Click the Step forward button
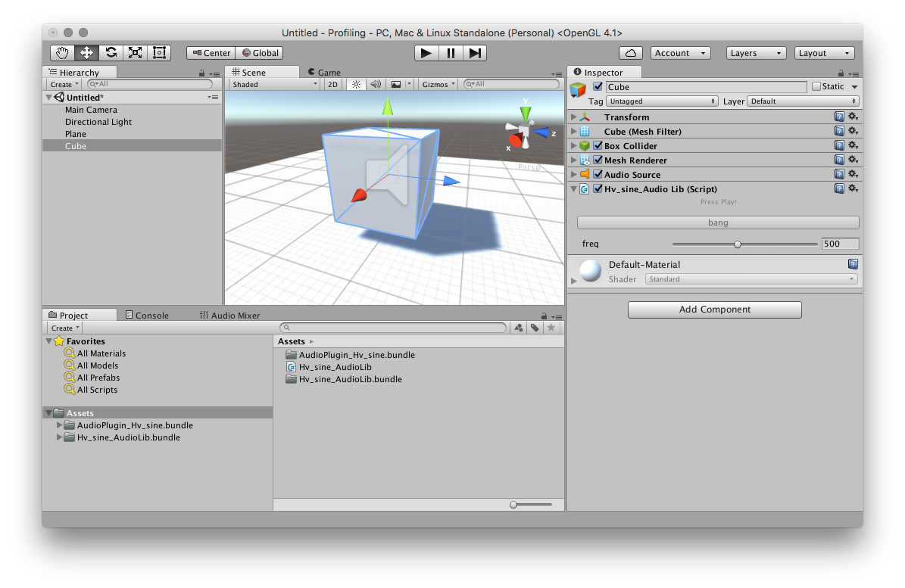Image resolution: width=905 pixels, height=588 pixels. (475, 53)
